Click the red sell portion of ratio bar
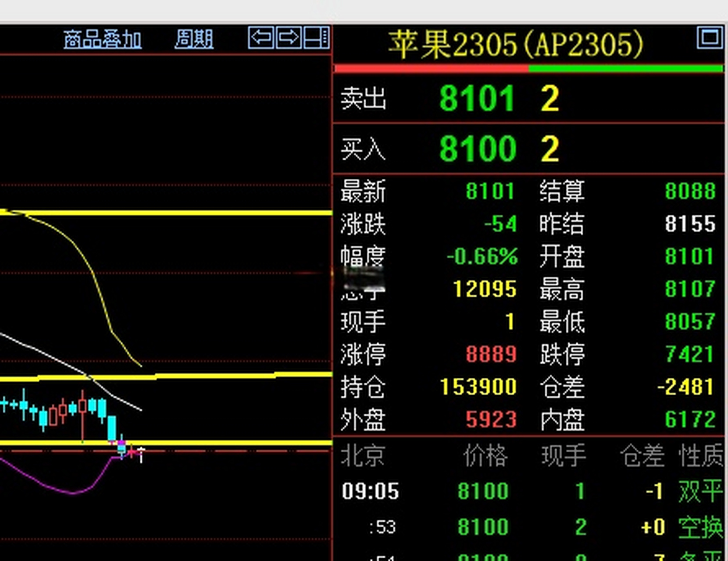The image size is (728, 561). point(432,69)
